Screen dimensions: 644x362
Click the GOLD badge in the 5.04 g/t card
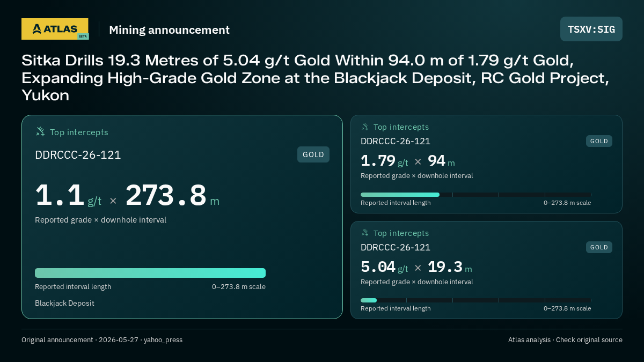[599, 247]
